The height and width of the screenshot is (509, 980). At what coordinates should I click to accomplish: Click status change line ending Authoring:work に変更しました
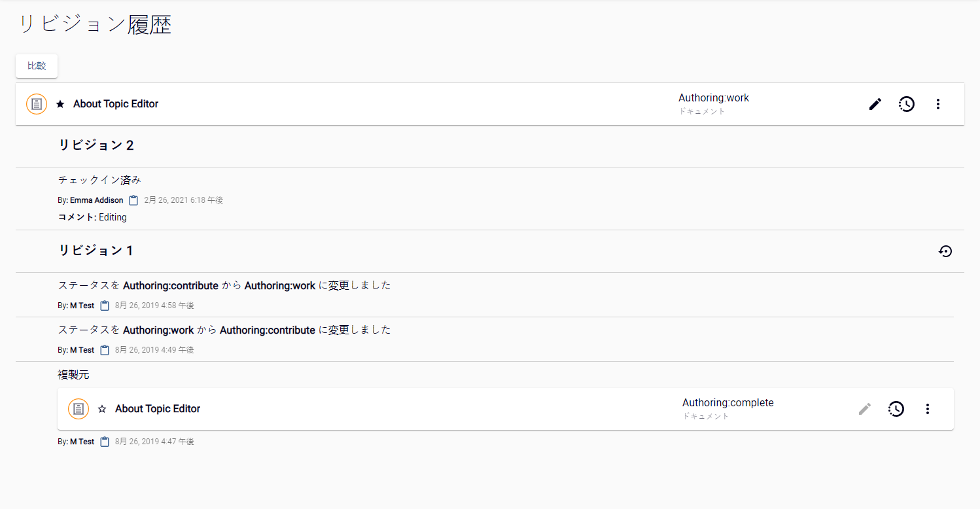point(224,286)
